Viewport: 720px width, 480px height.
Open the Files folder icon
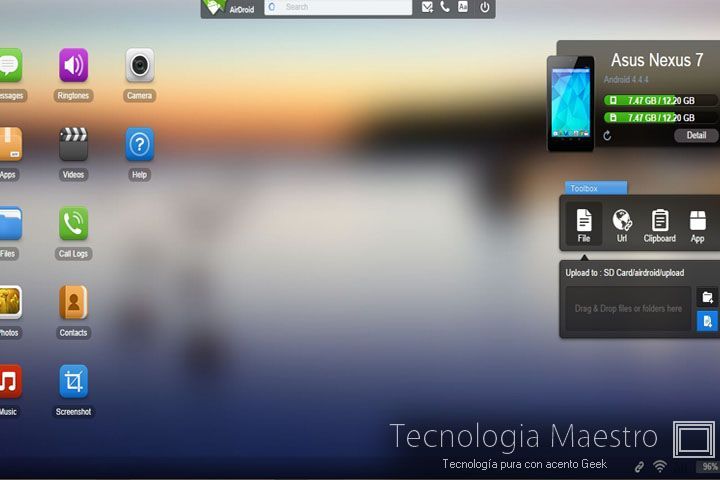pos(9,224)
